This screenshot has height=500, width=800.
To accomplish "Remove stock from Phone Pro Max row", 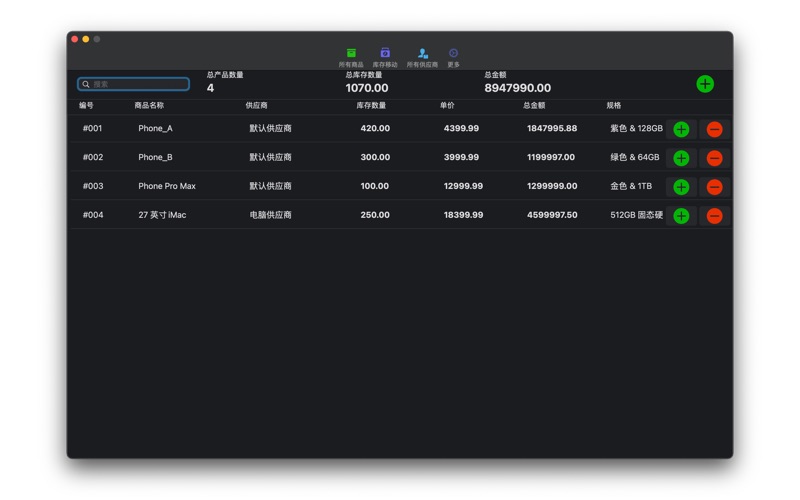I will (x=714, y=187).
